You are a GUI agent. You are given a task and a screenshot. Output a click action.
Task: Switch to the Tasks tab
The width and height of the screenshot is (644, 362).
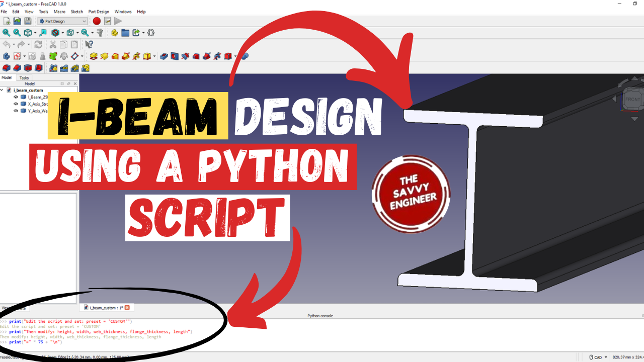[24, 78]
